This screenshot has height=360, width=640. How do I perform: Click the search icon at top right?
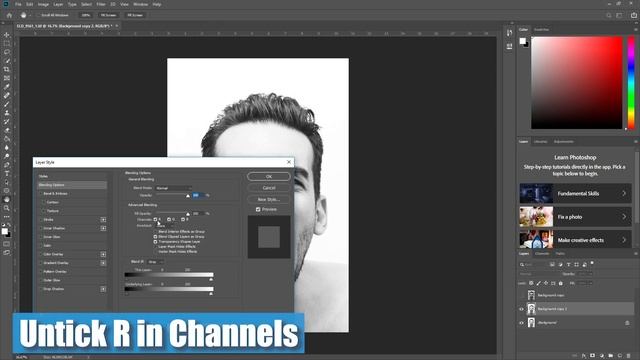[x=609, y=15]
